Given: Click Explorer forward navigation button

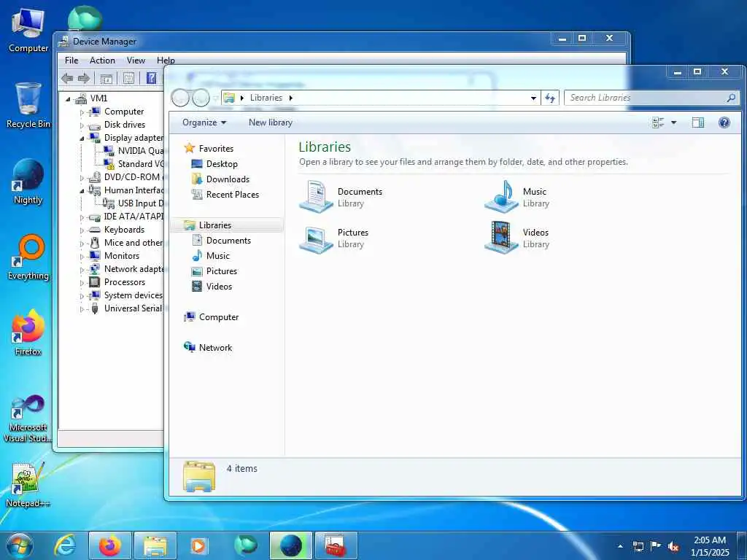Looking at the screenshot, I should click(x=201, y=98).
